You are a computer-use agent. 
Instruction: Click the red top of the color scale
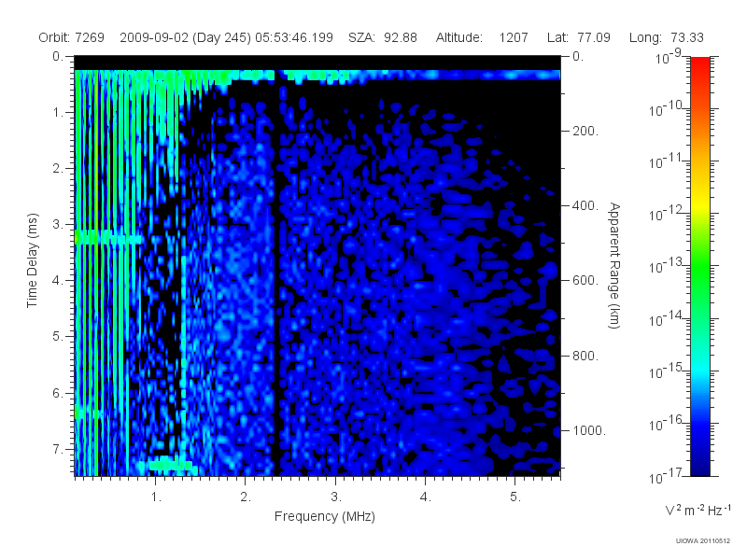[700, 64]
